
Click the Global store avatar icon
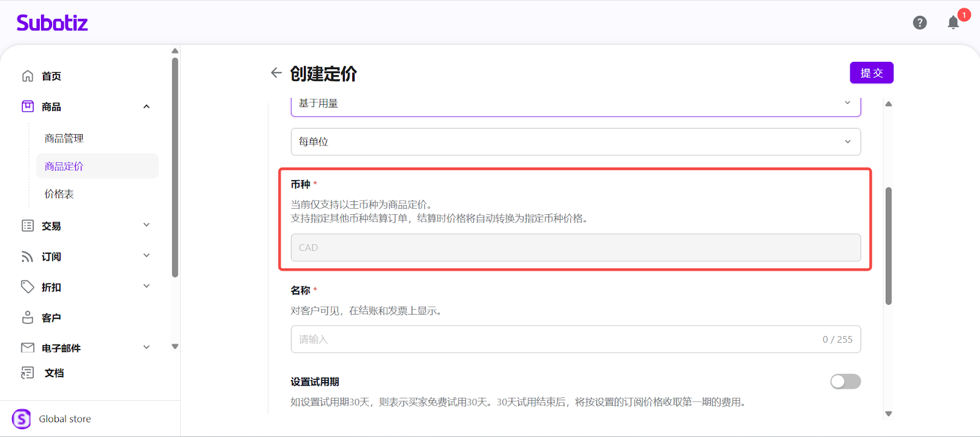click(x=21, y=419)
